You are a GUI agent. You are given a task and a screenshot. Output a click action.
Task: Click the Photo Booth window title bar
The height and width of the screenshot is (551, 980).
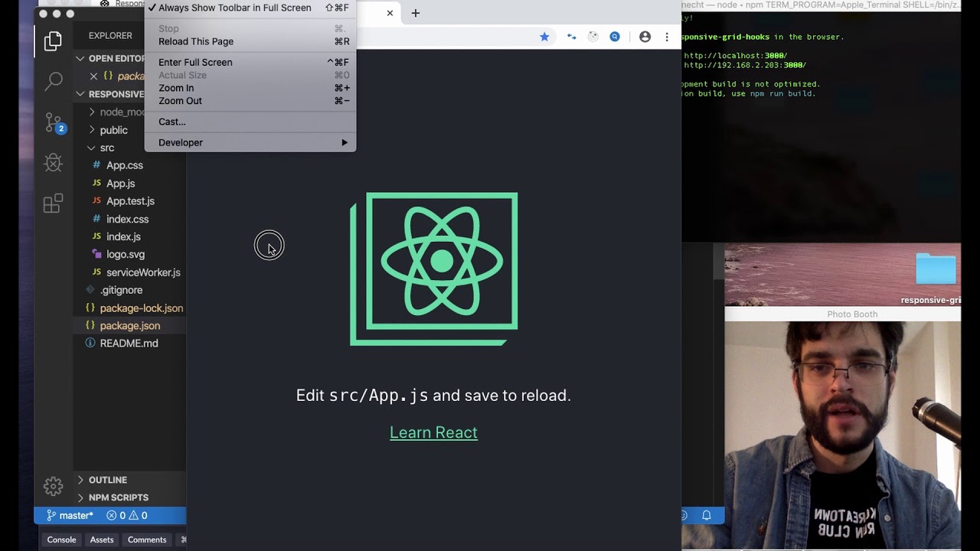pos(843,314)
